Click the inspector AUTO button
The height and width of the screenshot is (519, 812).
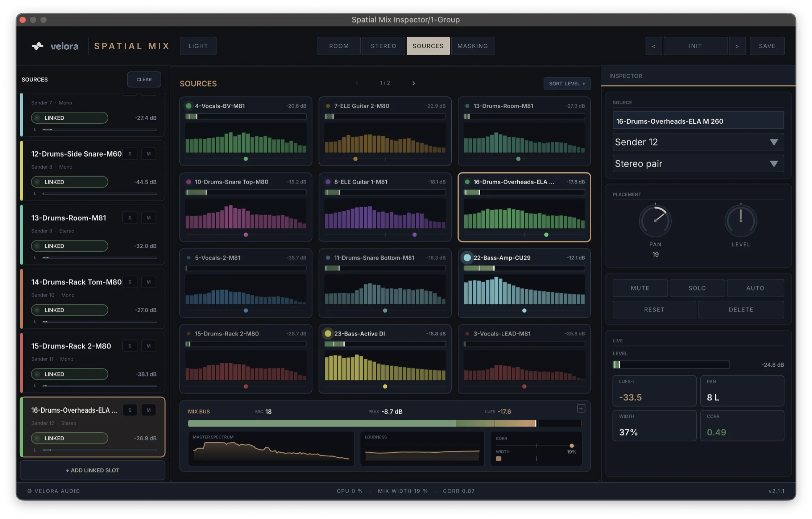pyautogui.click(x=755, y=288)
